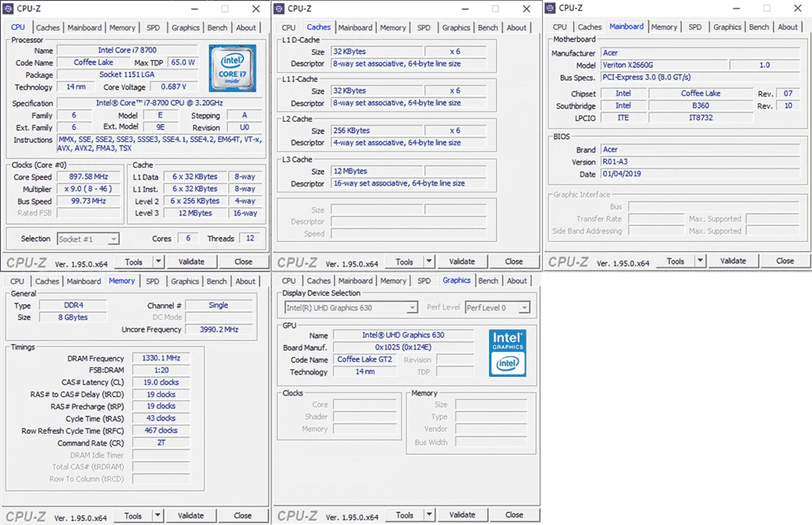Open Tools arrow menu in Mainboard tab window
The image size is (812, 525).
tap(700, 261)
